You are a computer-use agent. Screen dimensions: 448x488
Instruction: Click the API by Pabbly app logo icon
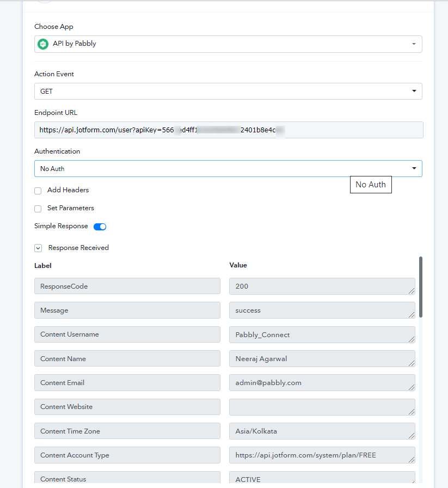43,44
